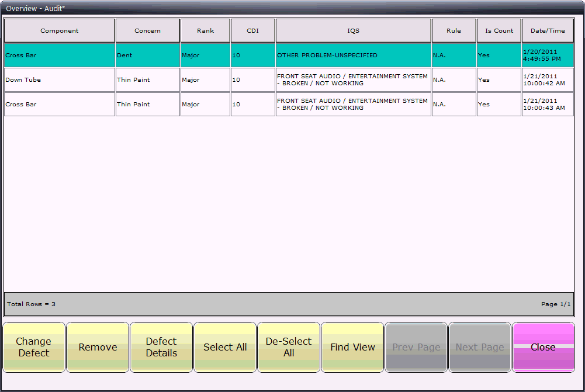The width and height of the screenshot is (585, 392).
Task: Sort by Concern column header
Action: [x=148, y=30]
